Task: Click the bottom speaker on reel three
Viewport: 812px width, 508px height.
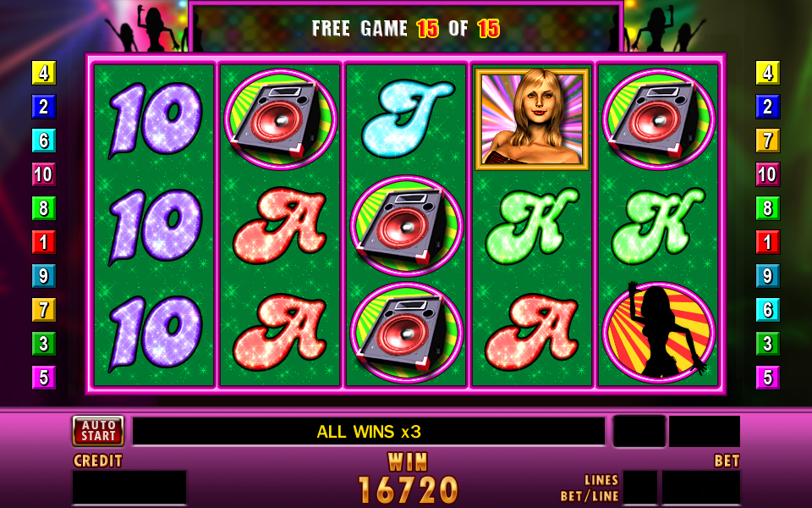Action: 406,332
